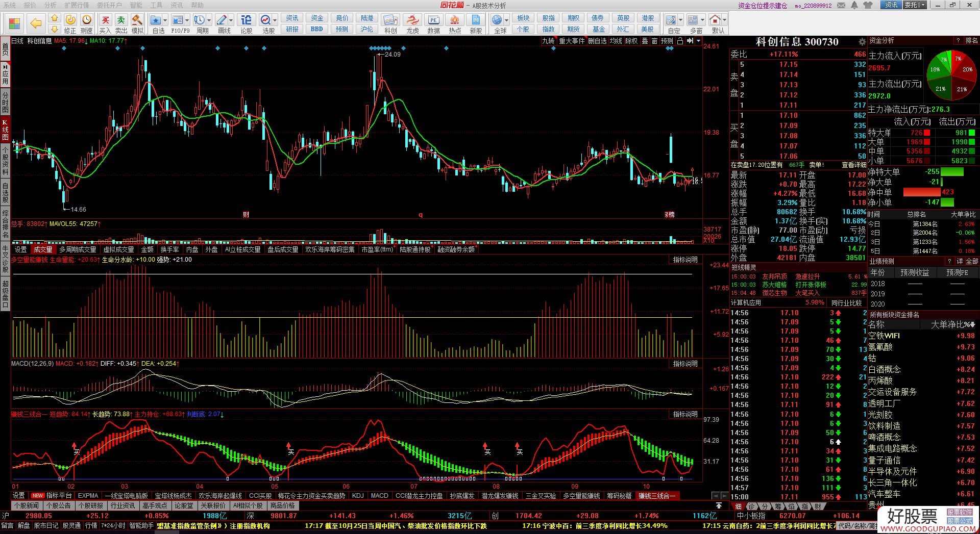
Task: Click the 查看详细 link
Action: click(x=854, y=165)
